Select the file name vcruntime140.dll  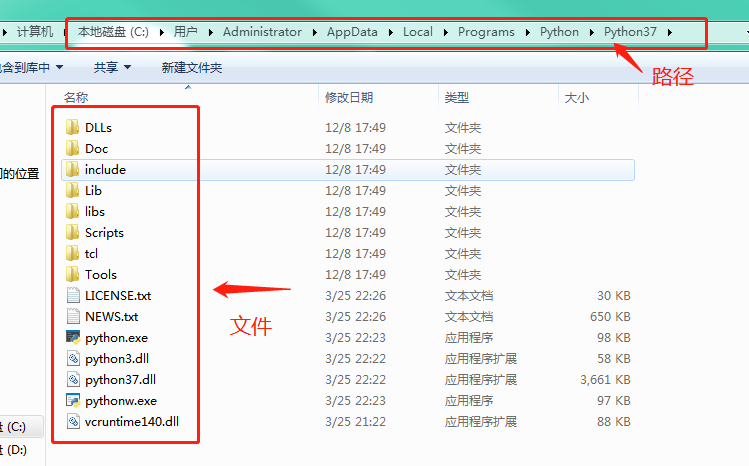pyautogui.click(x=132, y=422)
